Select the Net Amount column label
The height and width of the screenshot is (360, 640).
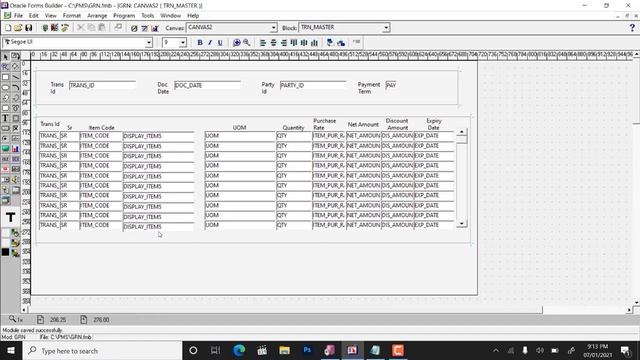pos(363,124)
